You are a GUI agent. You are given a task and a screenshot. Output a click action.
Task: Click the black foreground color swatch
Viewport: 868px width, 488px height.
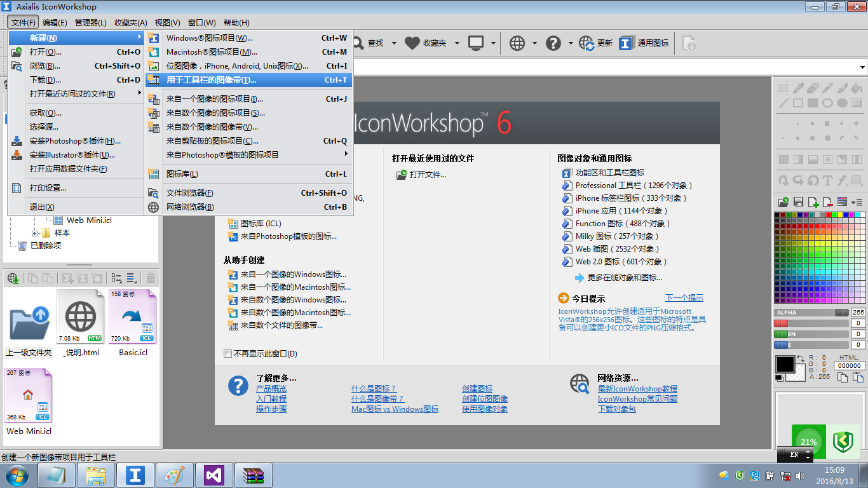point(785,364)
